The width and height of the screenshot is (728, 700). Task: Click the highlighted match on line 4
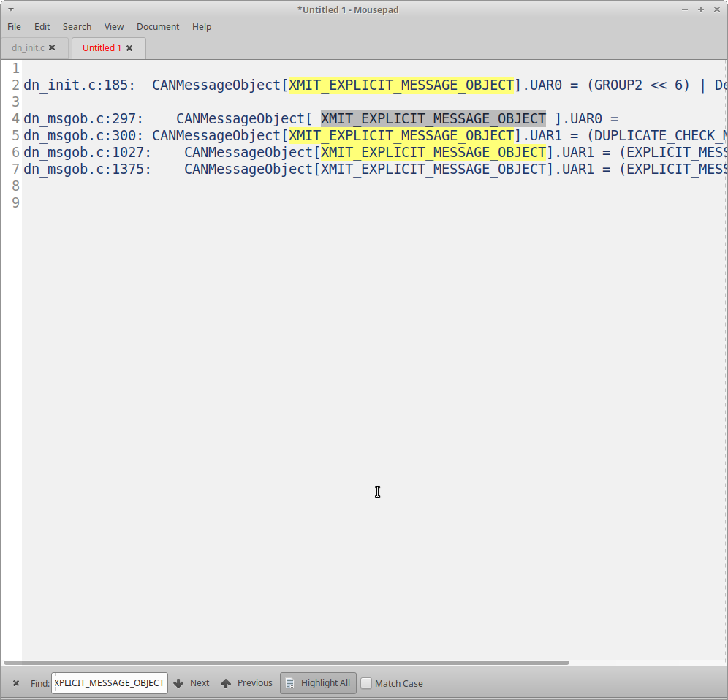coord(433,118)
